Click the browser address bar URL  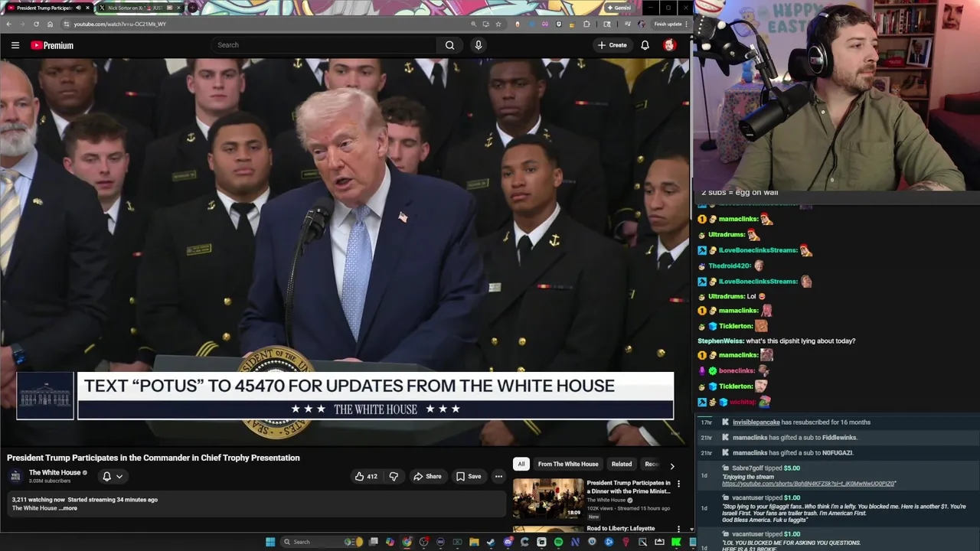click(x=120, y=24)
